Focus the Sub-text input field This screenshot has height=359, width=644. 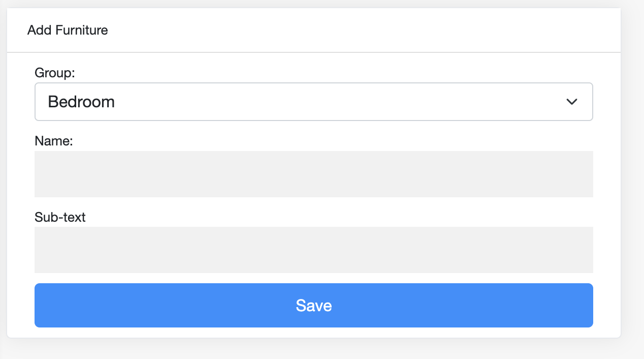point(313,250)
